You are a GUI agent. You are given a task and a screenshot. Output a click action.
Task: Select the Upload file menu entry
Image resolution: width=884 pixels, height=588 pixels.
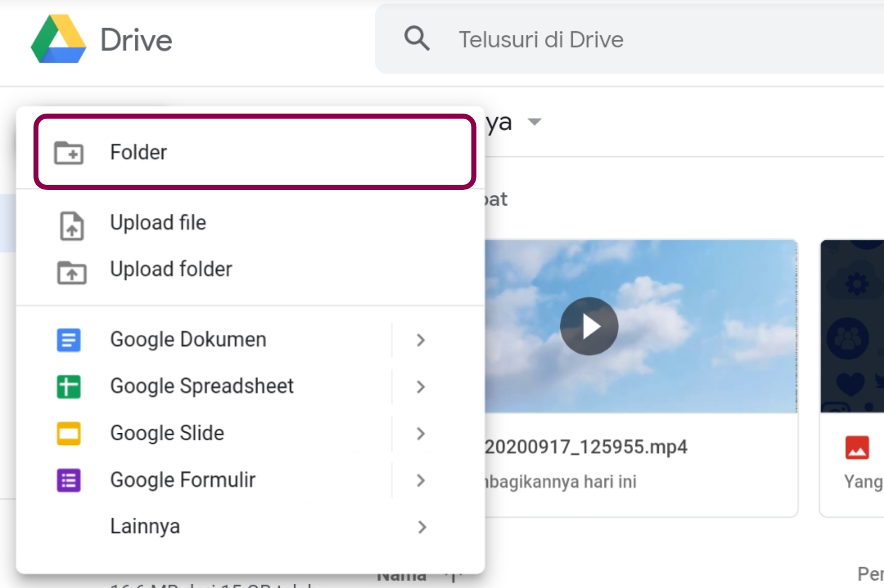pyautogui.click(x=250, y=223)
